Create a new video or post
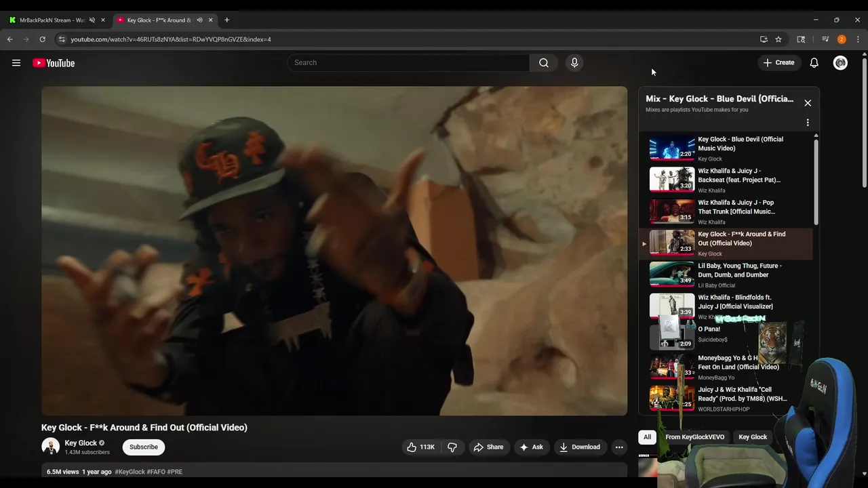Image resolution: width=868 pixels, height=488 pixels. pyautogui.click(x=778, y=63)
